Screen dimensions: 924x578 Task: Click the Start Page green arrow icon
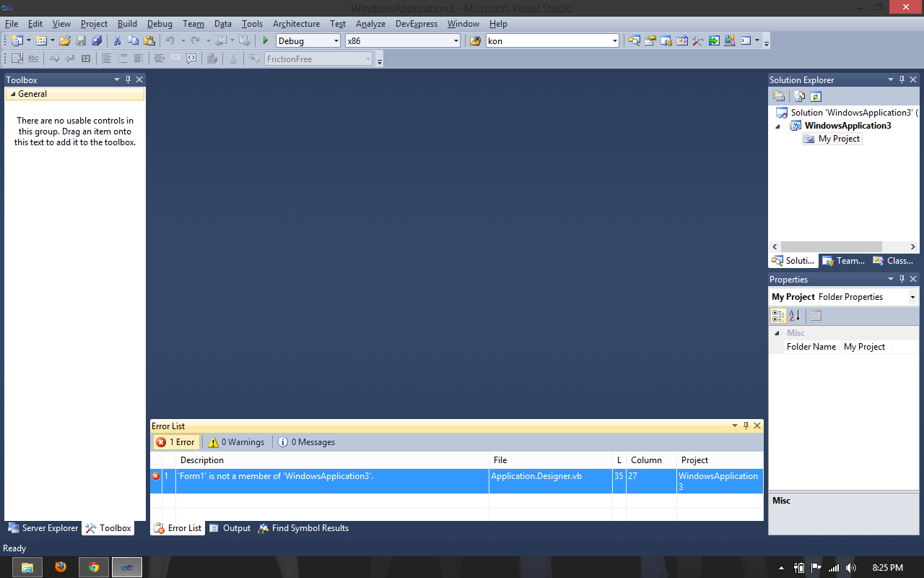[714, 40]
